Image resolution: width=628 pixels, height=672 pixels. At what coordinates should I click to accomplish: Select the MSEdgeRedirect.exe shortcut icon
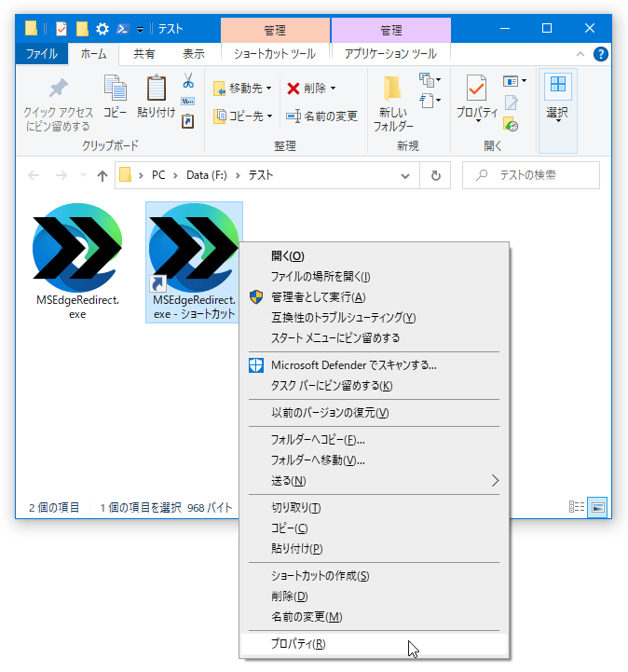click(x=194, y=248)
